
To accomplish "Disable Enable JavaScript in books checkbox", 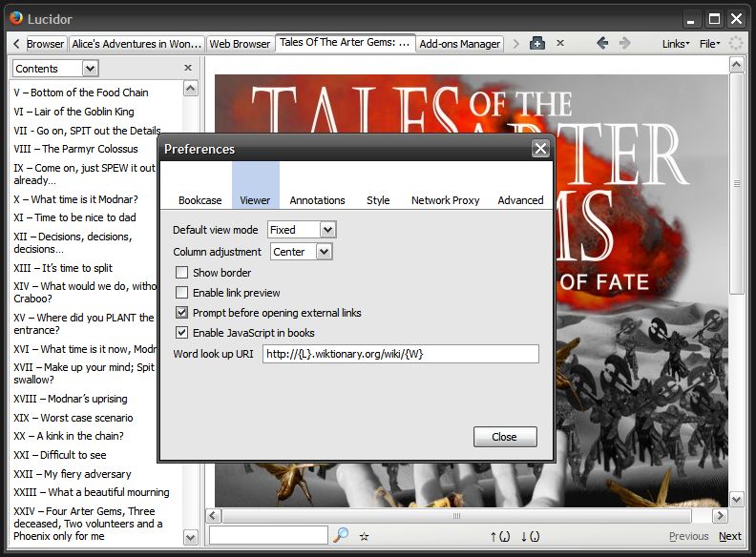I will (181, 333).
